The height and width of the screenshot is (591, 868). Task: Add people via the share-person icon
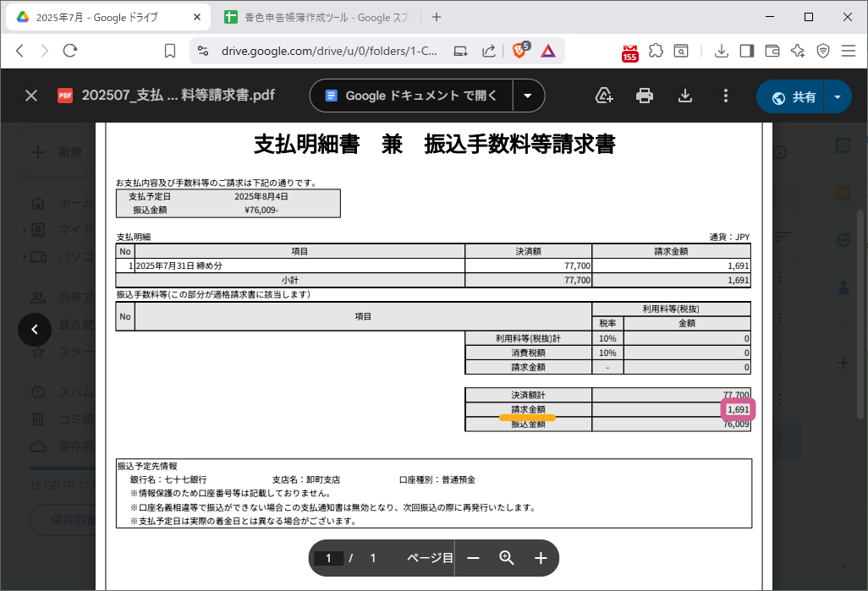[604, 96]
